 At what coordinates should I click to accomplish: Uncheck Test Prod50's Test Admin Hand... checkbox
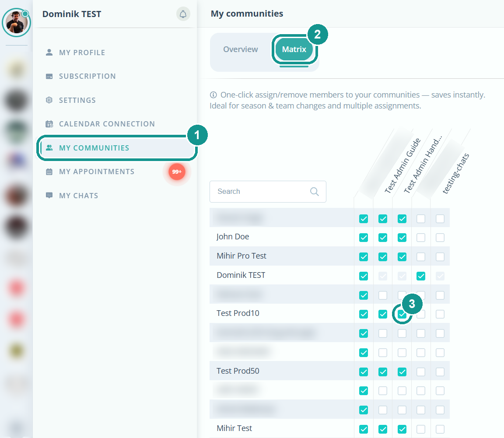[x=402, y=372]
